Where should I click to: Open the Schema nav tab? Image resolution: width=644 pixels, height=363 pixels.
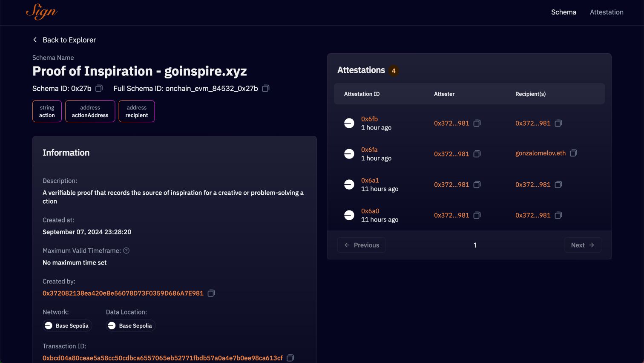tap(563, 12)
